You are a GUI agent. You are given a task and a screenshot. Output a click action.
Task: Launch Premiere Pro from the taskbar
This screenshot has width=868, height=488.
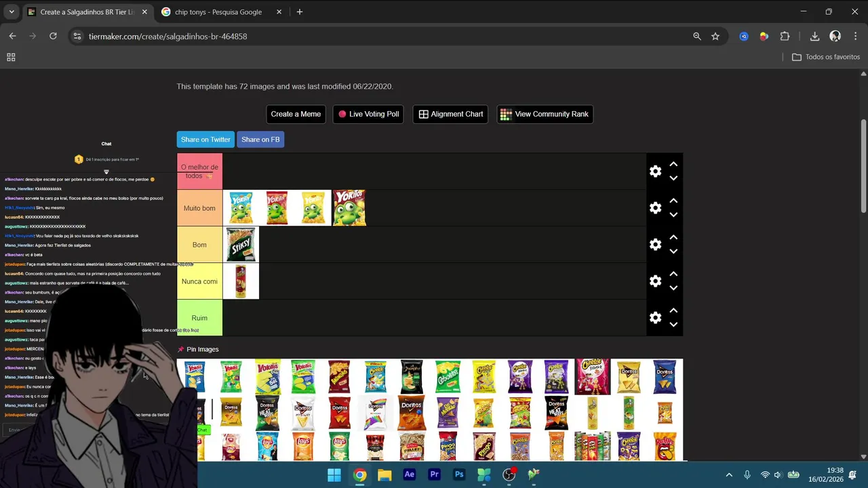coord(434,474)
